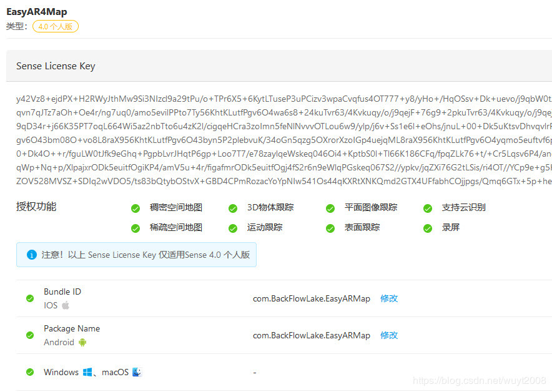Click the green status icon beside Bundle ID
Viewport: 552px width, 392px height.
29,298
